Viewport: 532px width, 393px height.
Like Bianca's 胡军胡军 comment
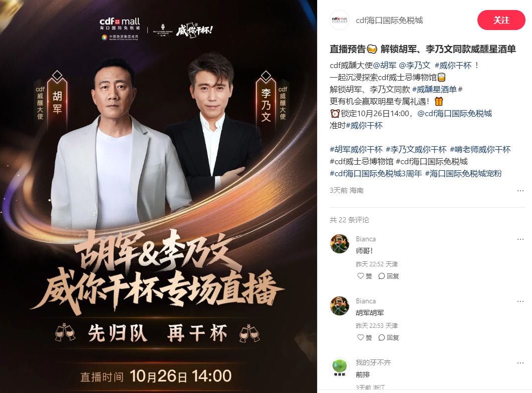(364, 337)
